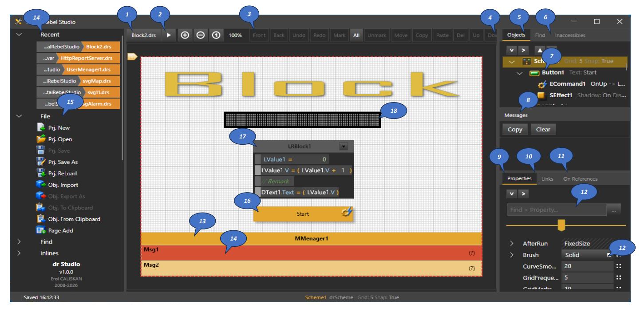Switch to the Objects tab

(516, 35)
